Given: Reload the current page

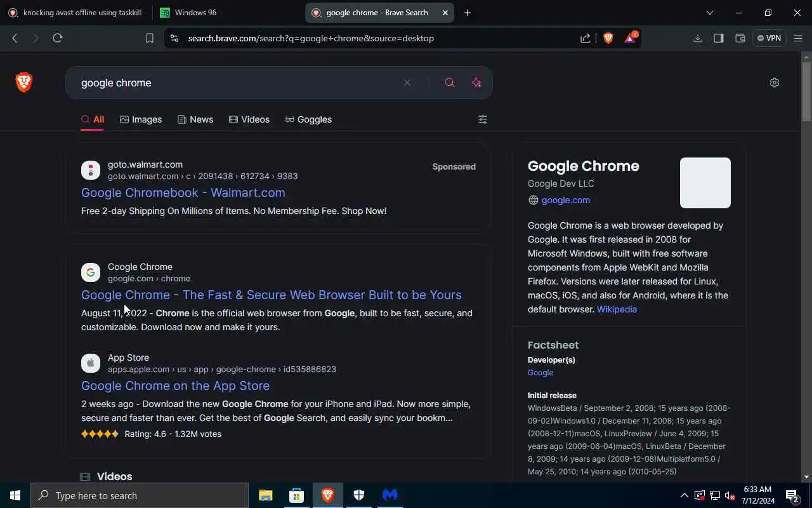Looking at the screenshot, I should 58,38.
